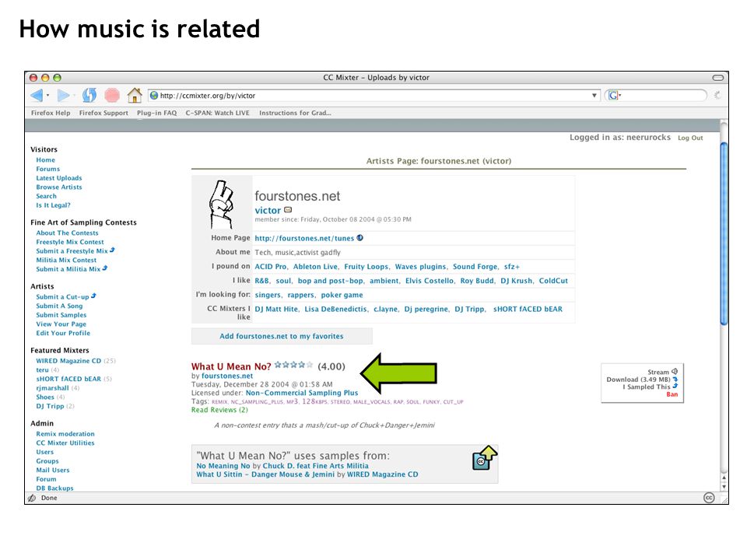Screen dimensions: 747x560
Task: Click the Firefox Support bookmark
Action: click(103, 113)
